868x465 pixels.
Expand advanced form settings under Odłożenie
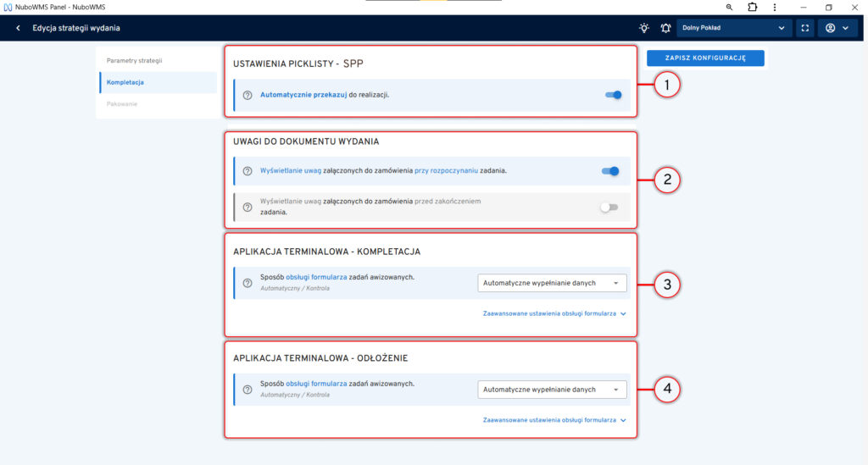coord(554,419)
